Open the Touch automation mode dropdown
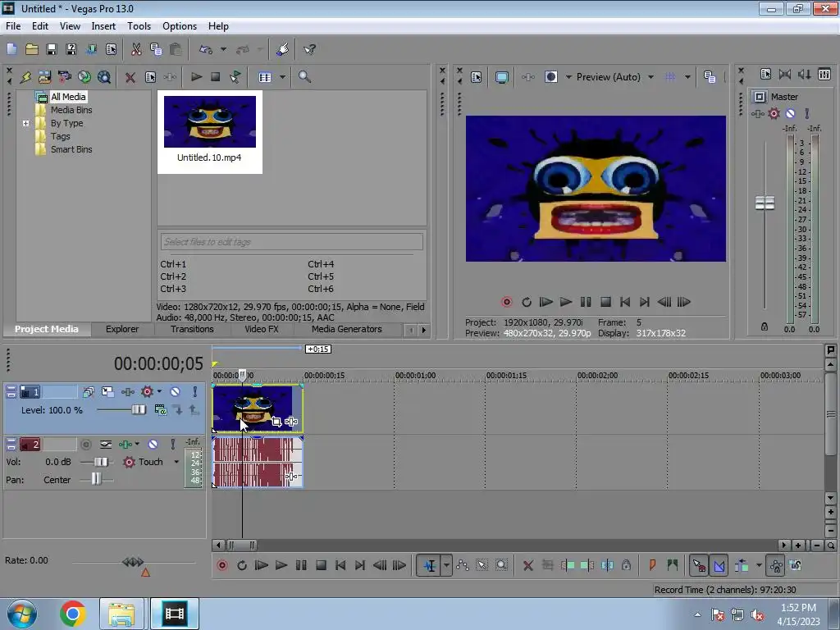Screen dimensions: 840x630 click(176, 462)
